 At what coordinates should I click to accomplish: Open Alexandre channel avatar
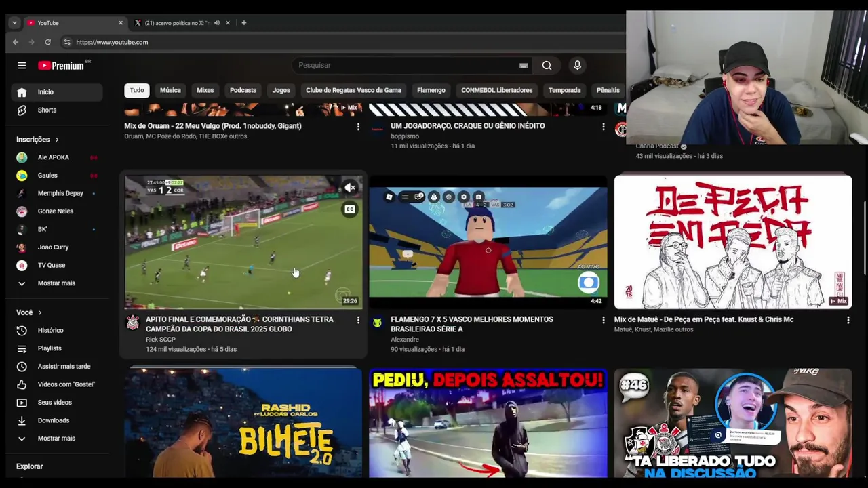point(377,323)
